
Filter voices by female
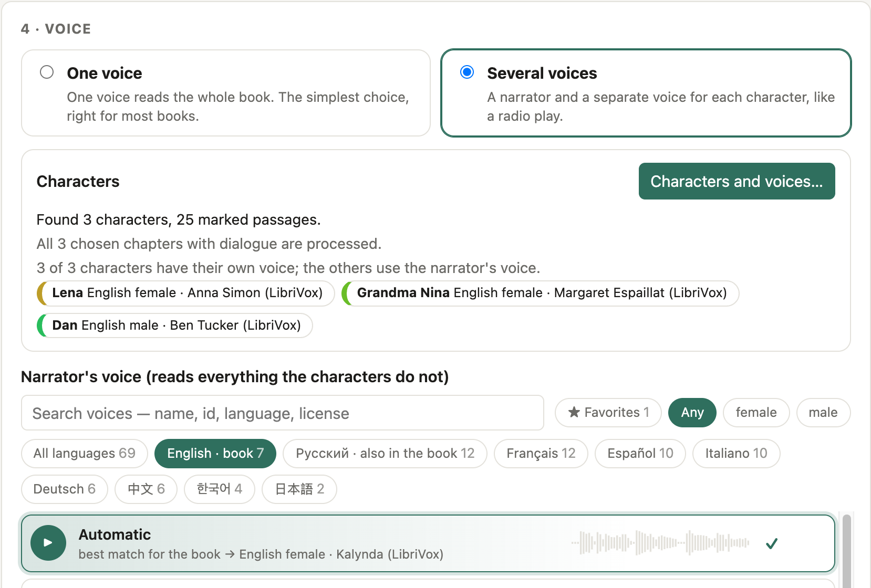click(x=756, y=413)
